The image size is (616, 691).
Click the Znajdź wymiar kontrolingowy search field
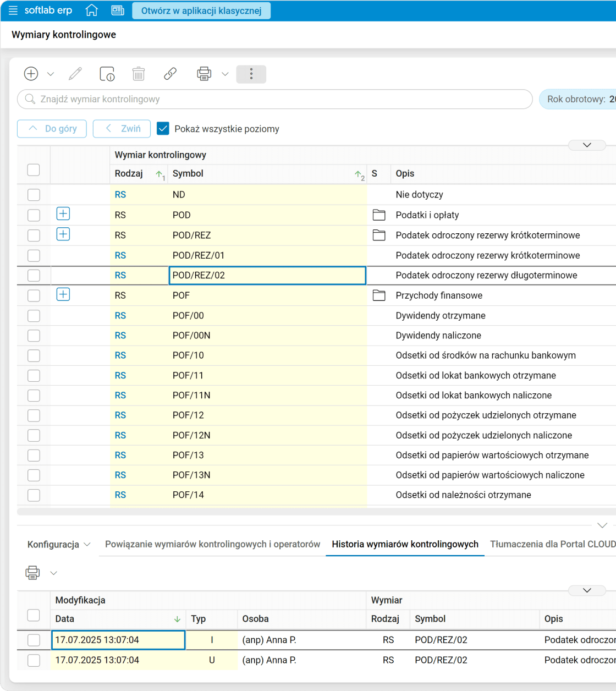[275, 100]
